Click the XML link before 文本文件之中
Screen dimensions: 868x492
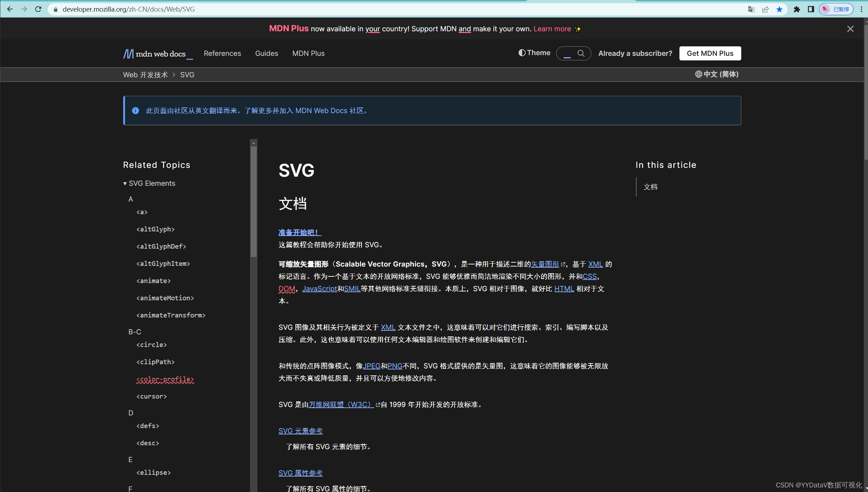(x=388, y=327)
